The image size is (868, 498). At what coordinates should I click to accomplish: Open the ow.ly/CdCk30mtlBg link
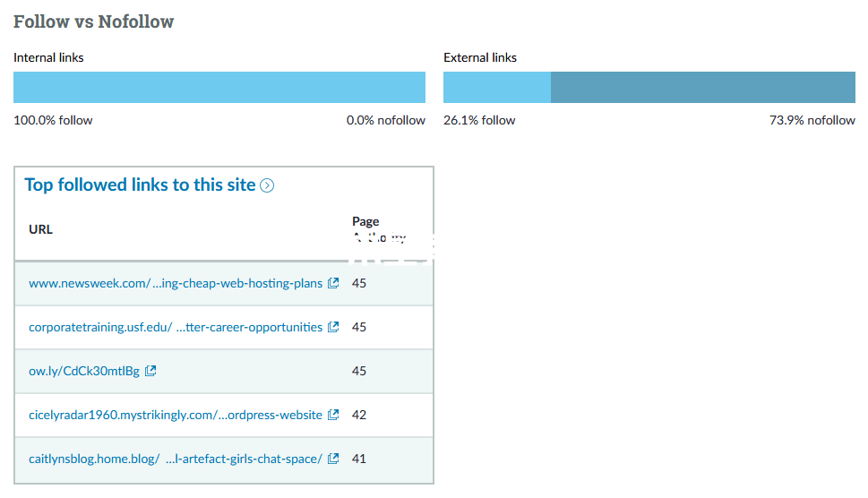point(84,372)
